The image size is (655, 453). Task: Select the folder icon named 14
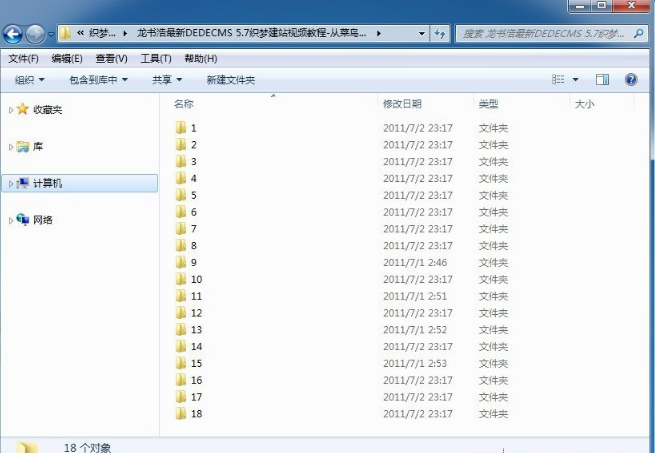[x=181, y=346]
